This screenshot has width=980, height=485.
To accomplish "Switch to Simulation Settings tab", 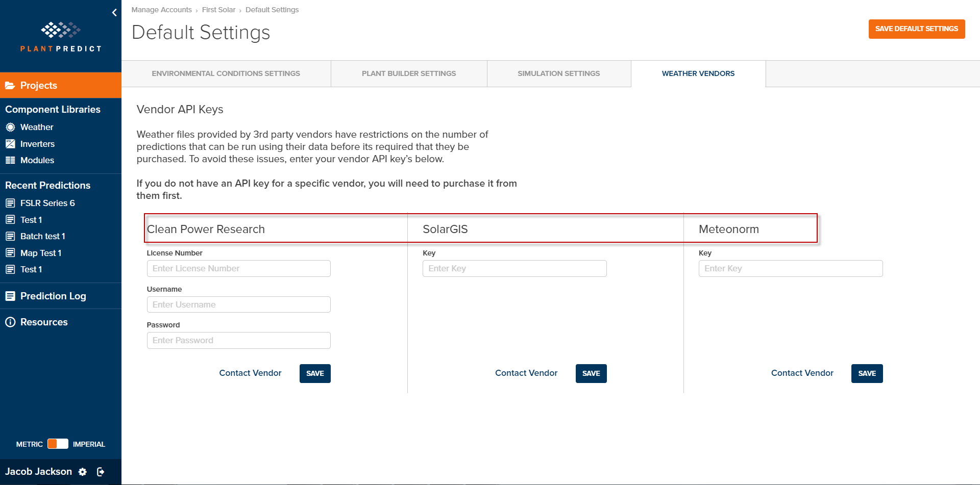I will pyautogui.click(x=559, y=73).
